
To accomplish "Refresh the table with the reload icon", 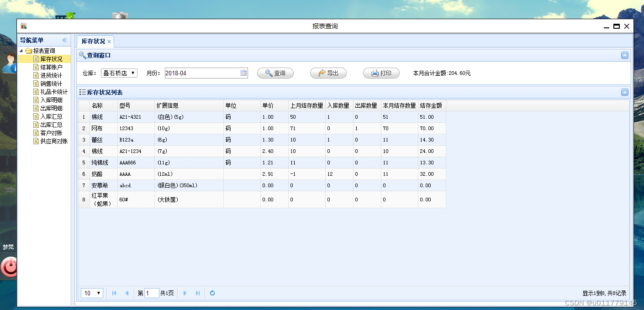I will coord(212,293).
